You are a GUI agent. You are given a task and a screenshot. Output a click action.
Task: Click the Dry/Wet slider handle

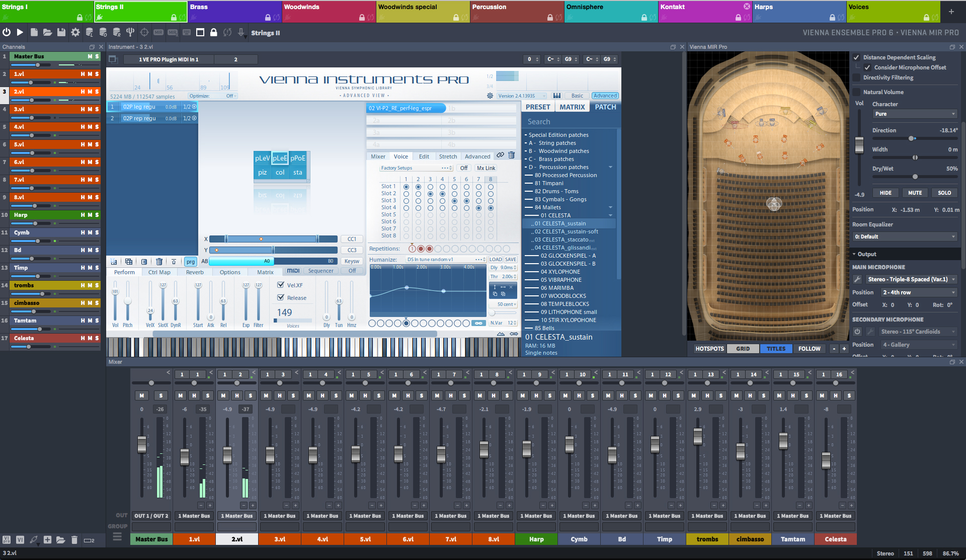[x=915, y=177]
